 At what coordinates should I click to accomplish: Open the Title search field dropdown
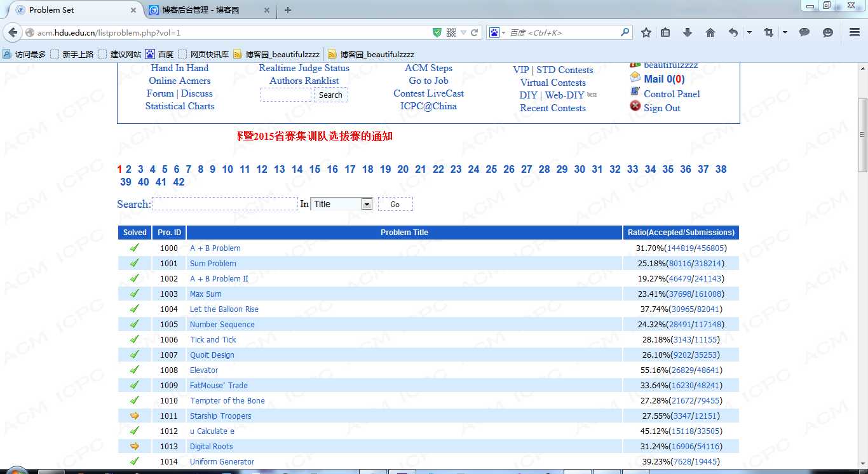pos(367,204)
